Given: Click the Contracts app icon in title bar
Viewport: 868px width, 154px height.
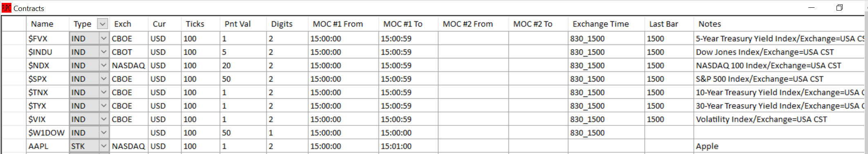Looking at the screenshot, I should coord(7,8).
